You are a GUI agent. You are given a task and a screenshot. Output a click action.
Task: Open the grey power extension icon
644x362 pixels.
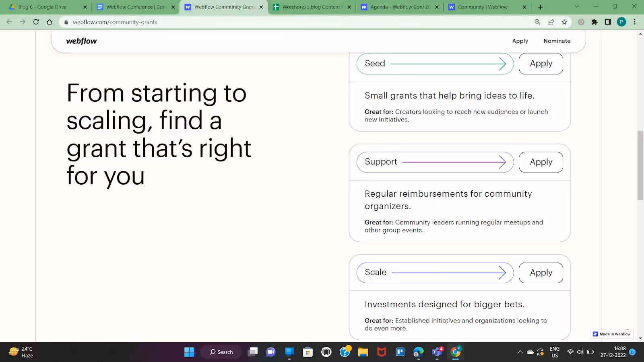point(581,22)
